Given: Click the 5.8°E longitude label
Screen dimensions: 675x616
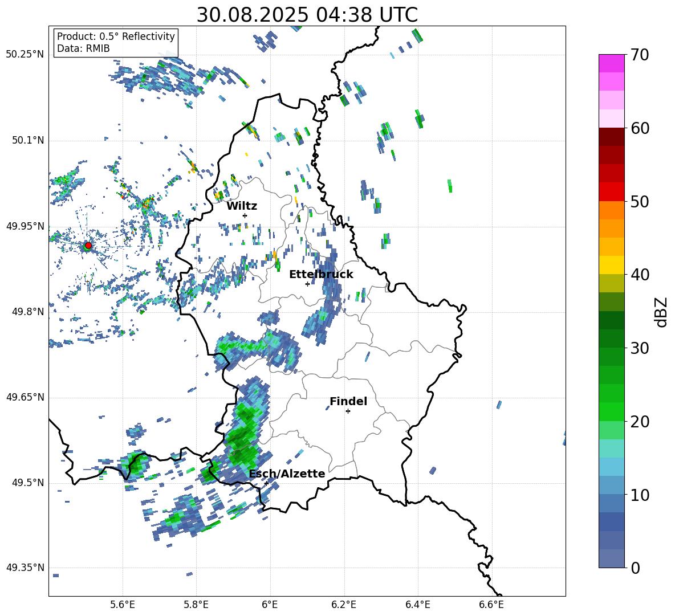Looking at the screenshot, I should 196,605.
